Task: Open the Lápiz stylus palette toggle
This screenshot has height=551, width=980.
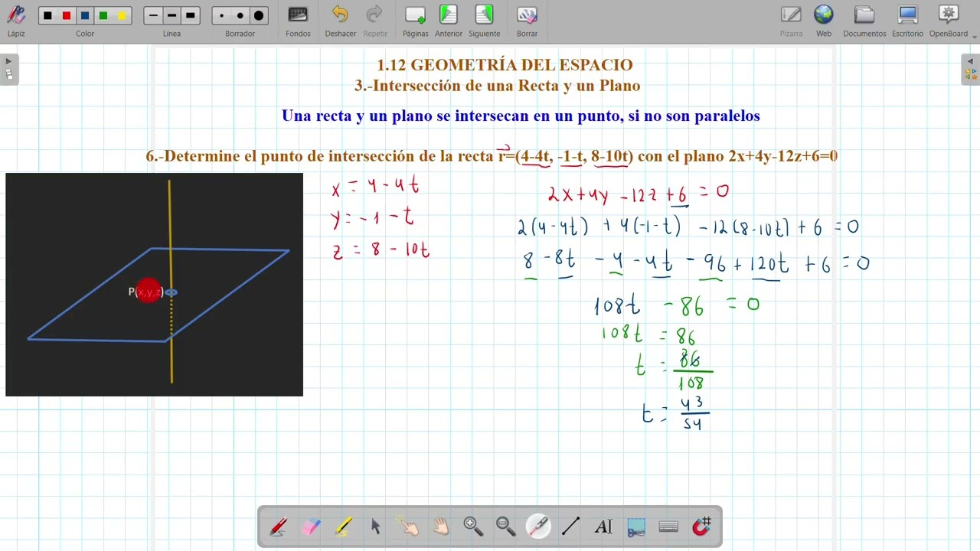Action: tap(16, 20)
